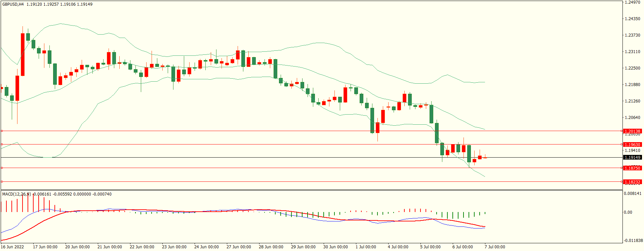Click the 29 Jun 00:00 time label

tap(303, 247)
